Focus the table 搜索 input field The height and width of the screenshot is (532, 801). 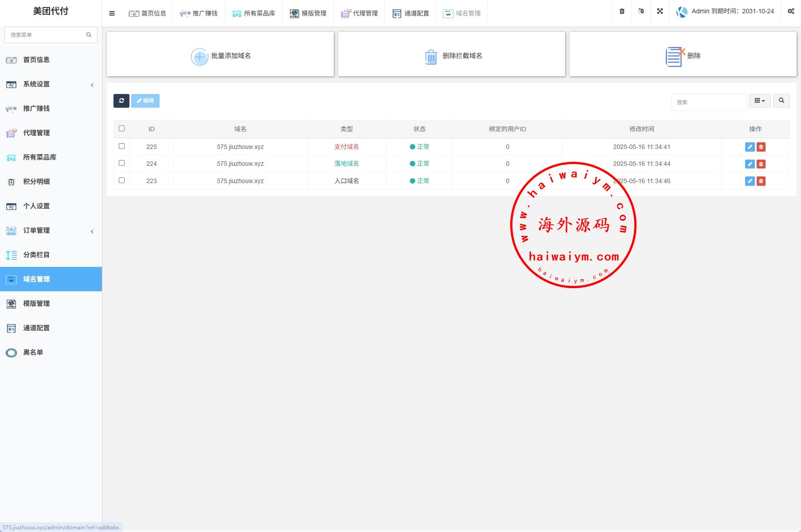(708, 102)
